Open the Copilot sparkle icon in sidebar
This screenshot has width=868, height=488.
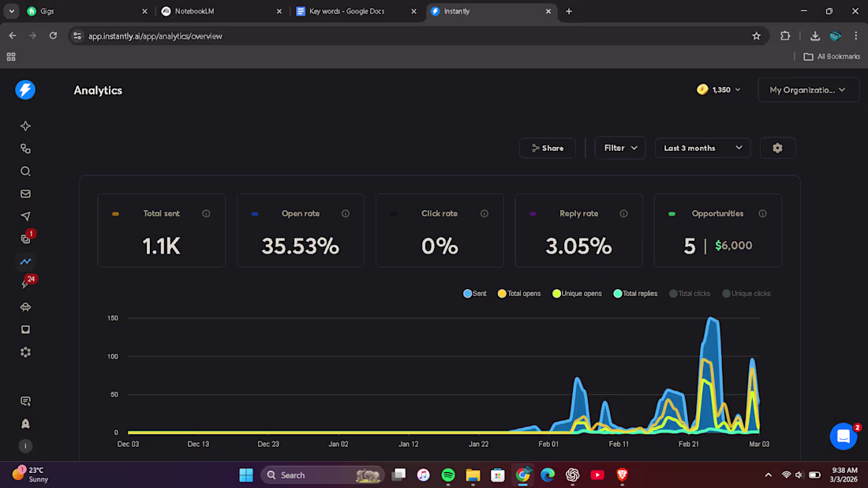pyautogui.click(x=25, y=126)
